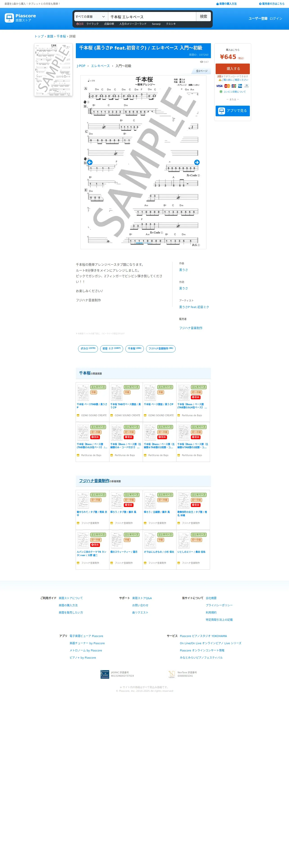The width and height of the screenshot is (289, 868).
Task: Open lyricist 黒うさ link under 作詞
Action: click(x=183, y=288)
